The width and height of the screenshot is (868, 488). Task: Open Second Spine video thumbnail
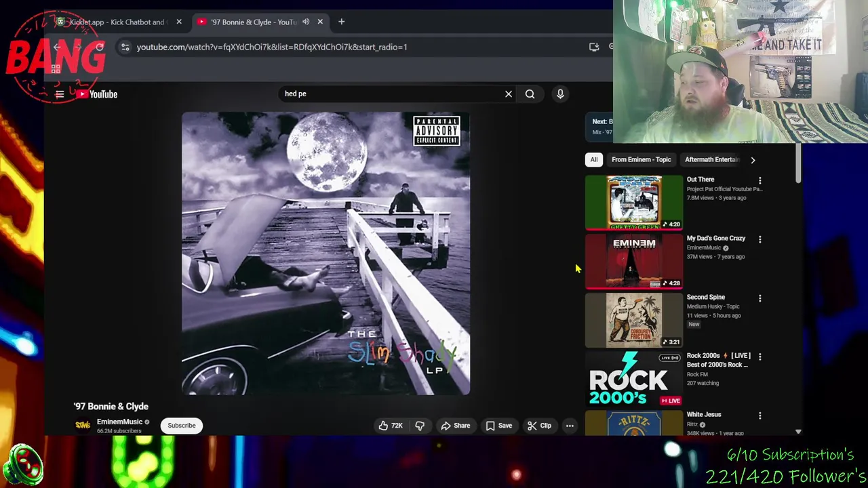[x=634, y=320]
